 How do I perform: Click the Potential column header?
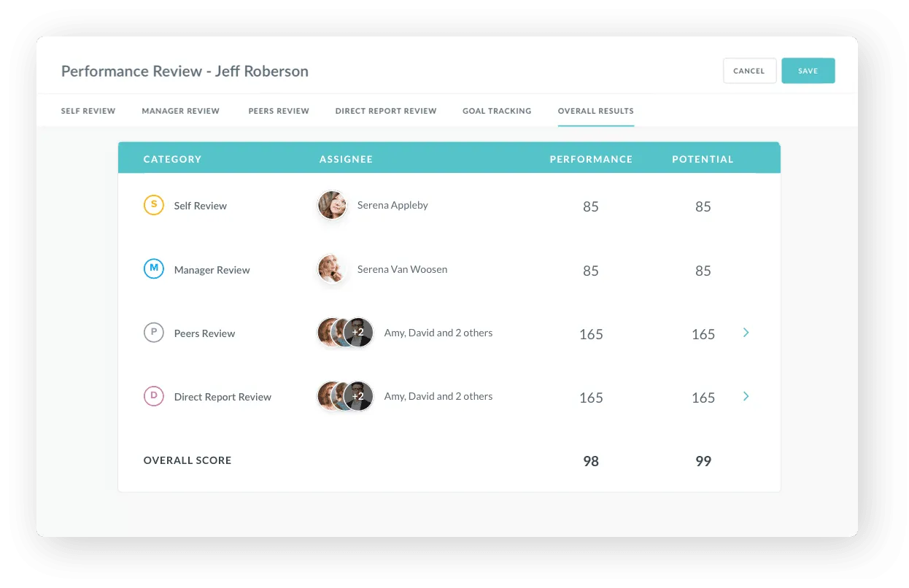pos(703,159)
